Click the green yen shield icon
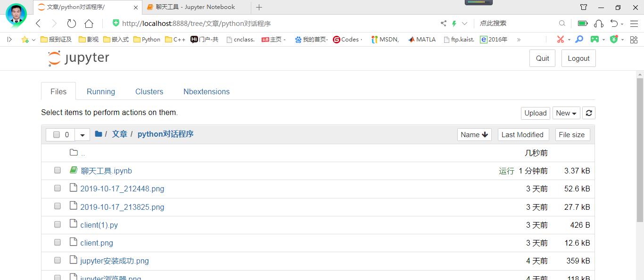The image size is (644, 280). 613,40
